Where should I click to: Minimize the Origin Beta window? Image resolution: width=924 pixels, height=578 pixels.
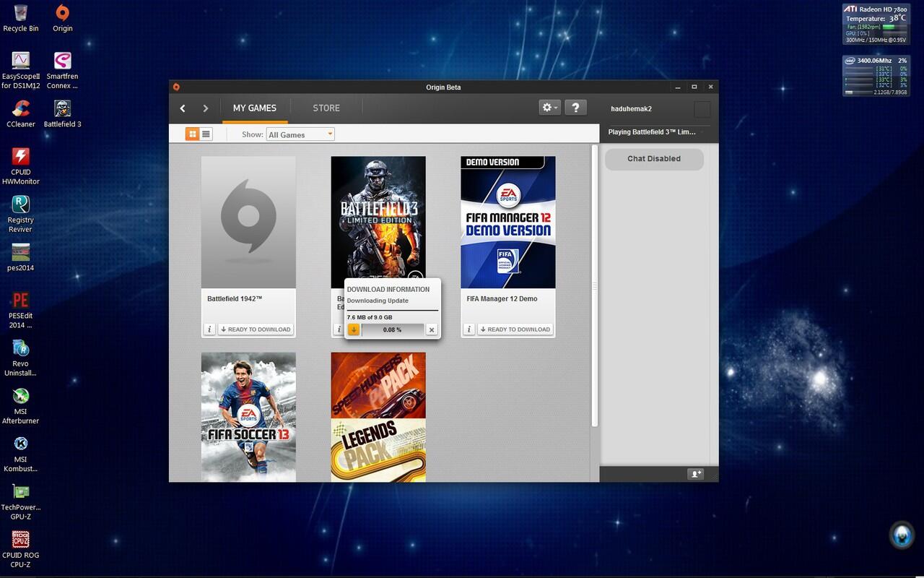pos(678,87)
